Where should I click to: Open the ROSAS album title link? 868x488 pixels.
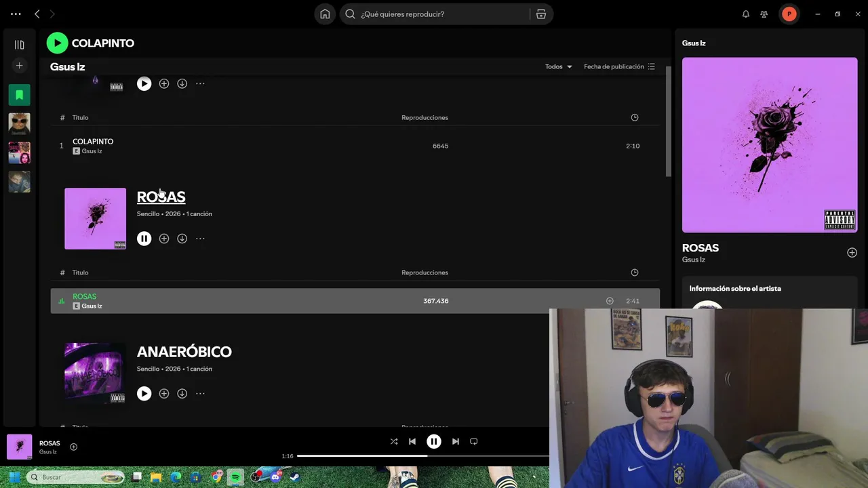pos(161,197)
